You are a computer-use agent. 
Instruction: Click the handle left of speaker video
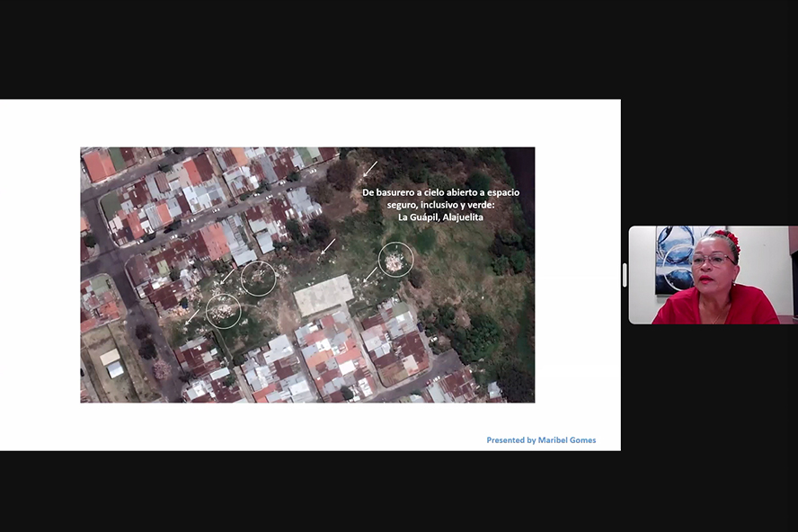(625, 275)
